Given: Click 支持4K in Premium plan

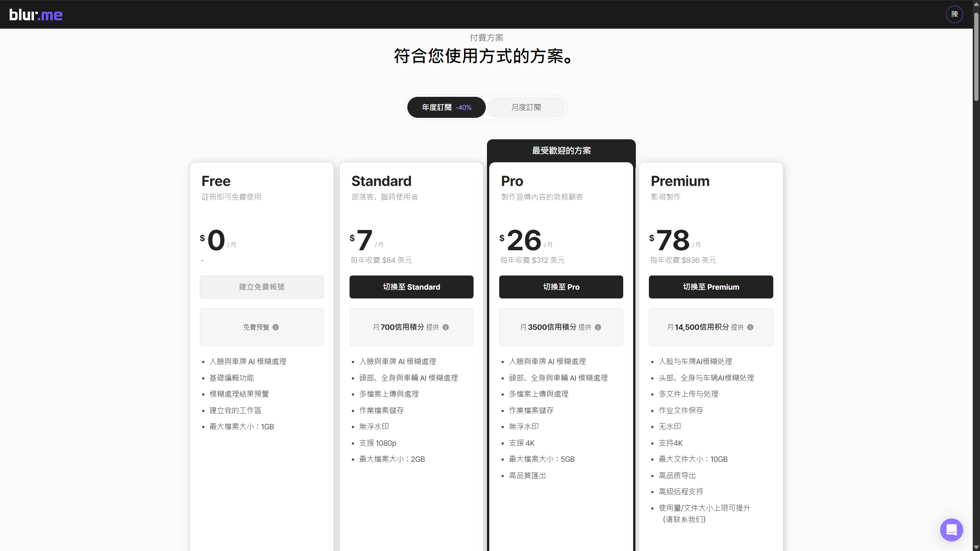Looking at the screenshot, I should tap(671, 443).
